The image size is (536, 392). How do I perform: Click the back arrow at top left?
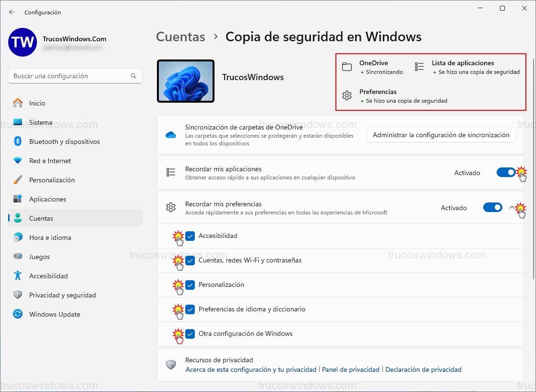[12, 12]
